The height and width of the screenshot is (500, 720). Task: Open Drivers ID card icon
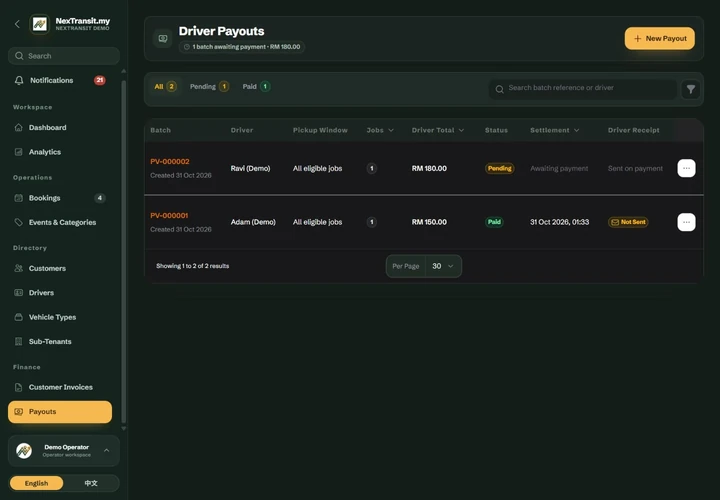18,292
